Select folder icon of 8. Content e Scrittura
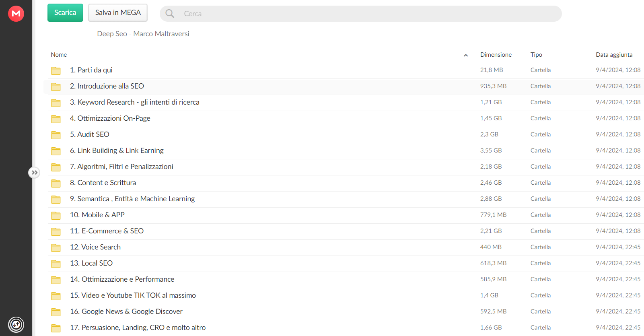644x336 pixels. click(x=56, y=183)
